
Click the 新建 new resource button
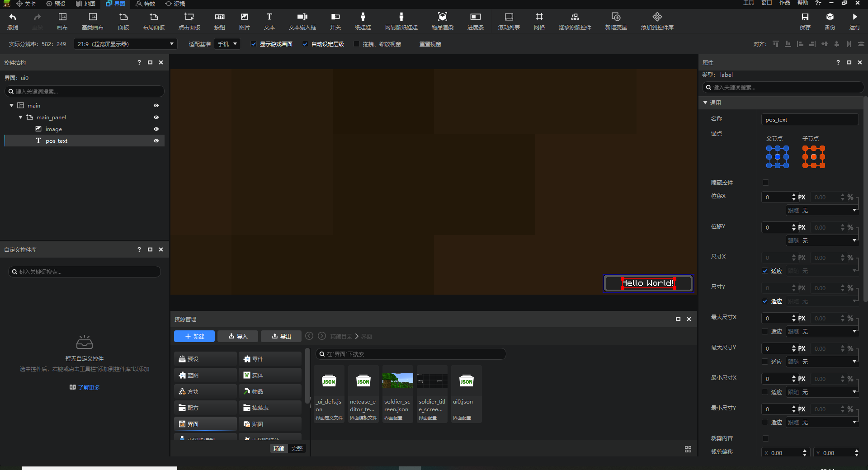(194, 336)
